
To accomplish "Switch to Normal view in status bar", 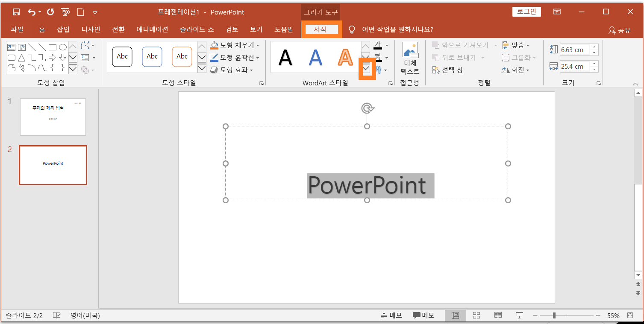I will point(456,315).
